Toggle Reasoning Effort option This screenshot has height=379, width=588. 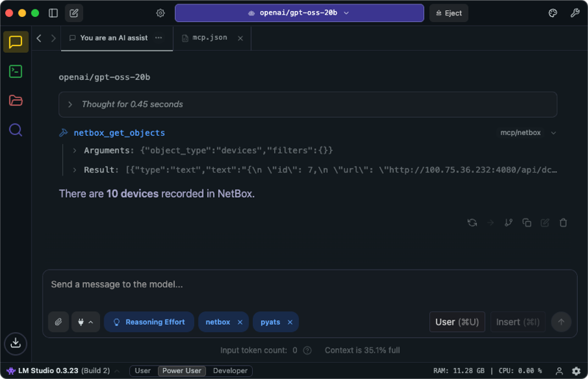coord(149,322)
